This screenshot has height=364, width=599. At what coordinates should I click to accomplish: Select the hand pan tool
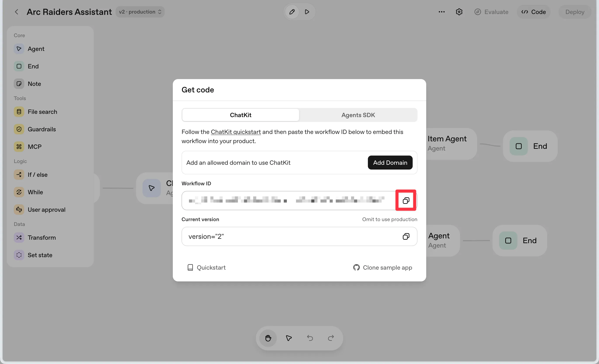268,338
